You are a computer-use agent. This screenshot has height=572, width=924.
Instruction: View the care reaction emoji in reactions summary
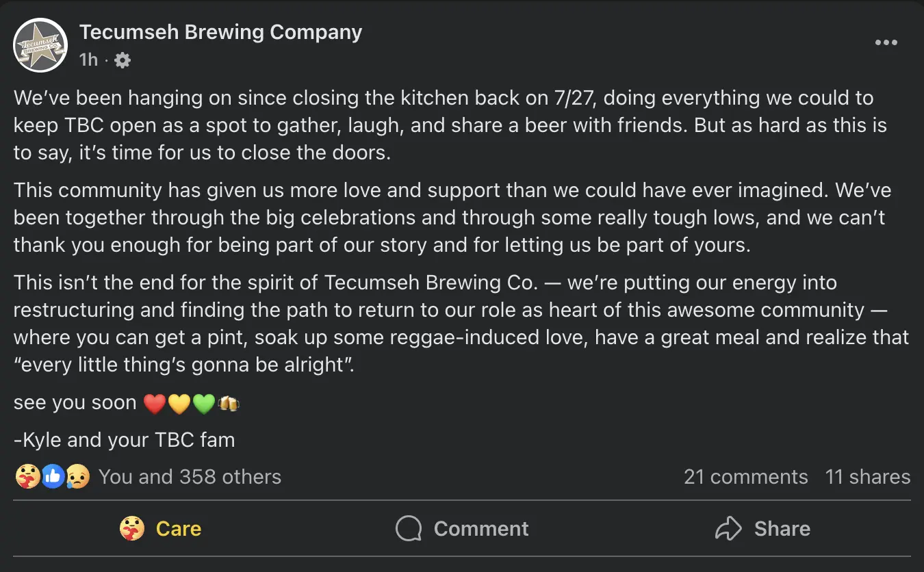click(x=27, y=476)
